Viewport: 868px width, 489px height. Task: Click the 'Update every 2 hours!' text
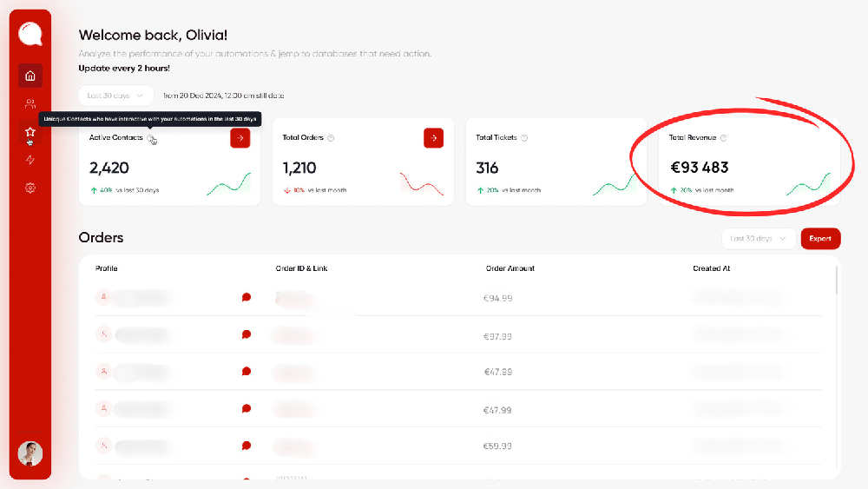[124, 68]
